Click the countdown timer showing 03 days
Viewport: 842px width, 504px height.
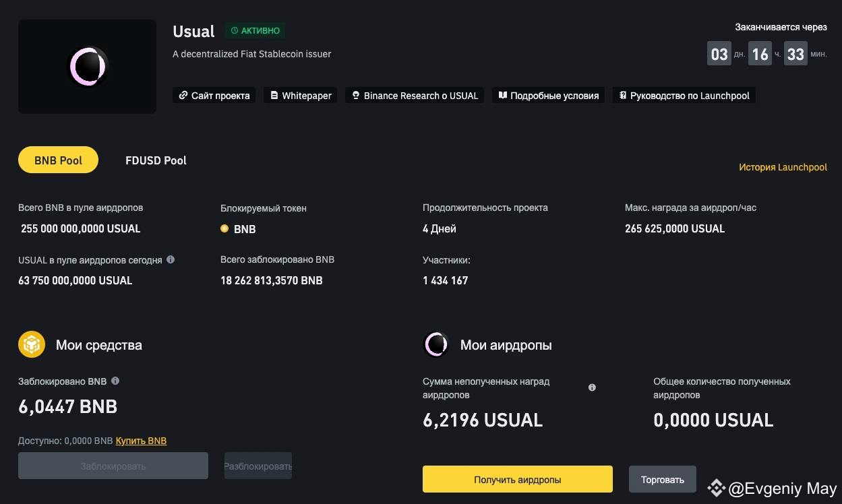coord(719,53)
